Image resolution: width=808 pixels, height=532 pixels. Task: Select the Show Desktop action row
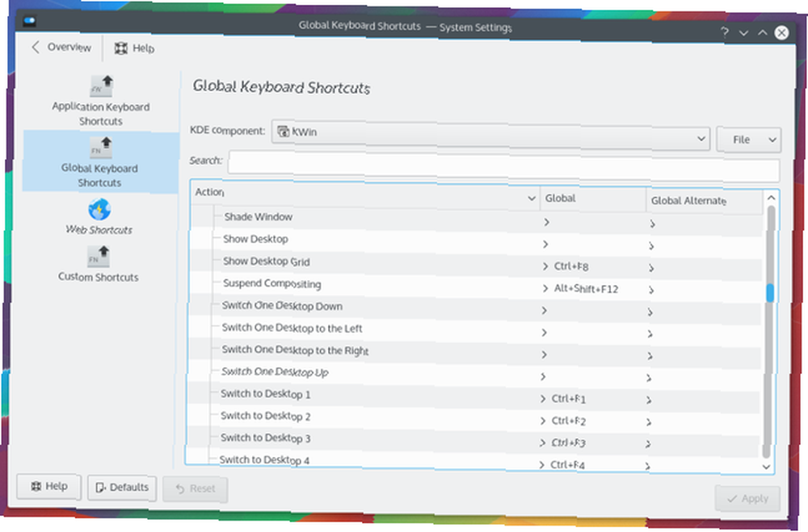point(255,240)
